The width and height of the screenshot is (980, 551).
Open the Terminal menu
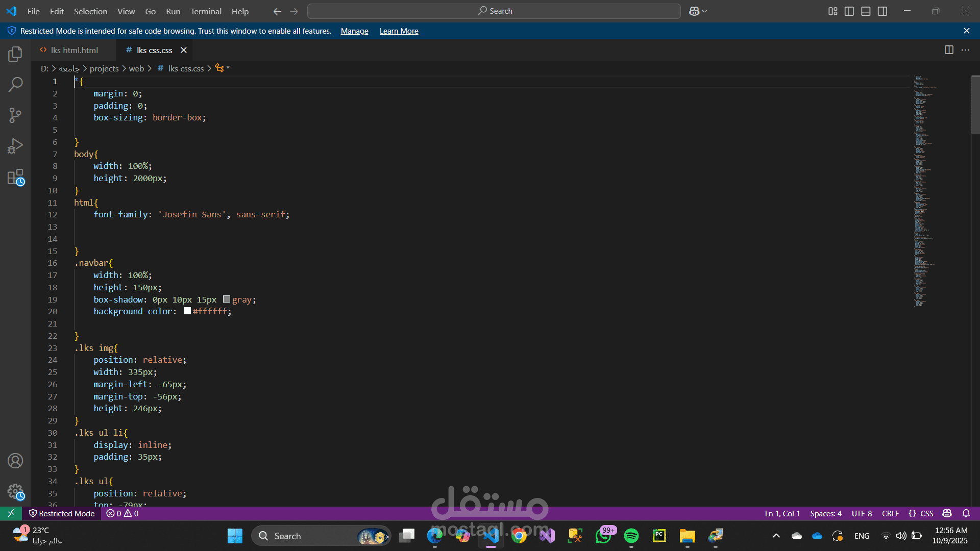(206, 11)
